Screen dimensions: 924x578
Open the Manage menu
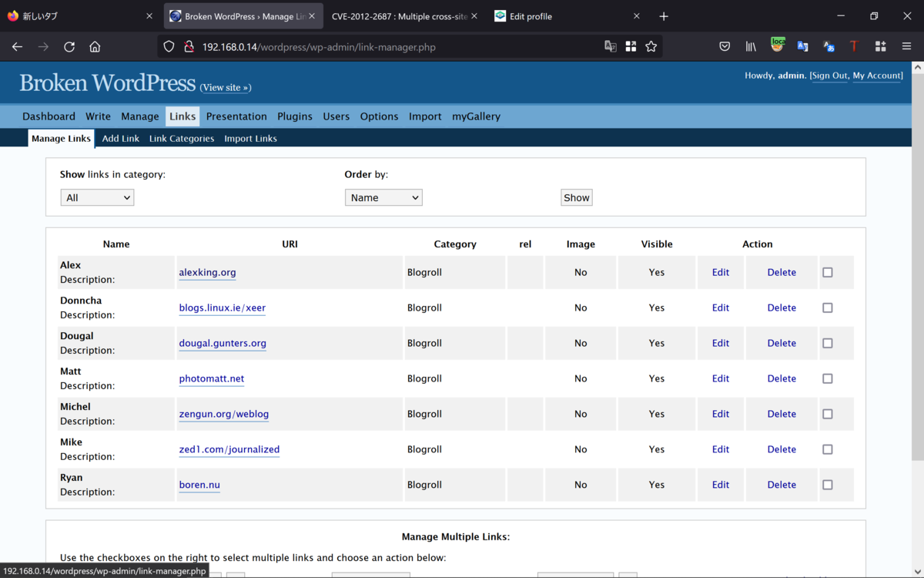point(140,116)
